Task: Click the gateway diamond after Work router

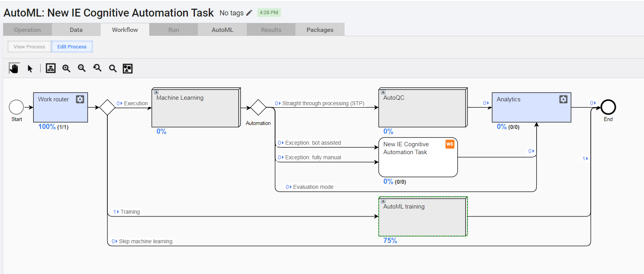Action: [107, 107]
